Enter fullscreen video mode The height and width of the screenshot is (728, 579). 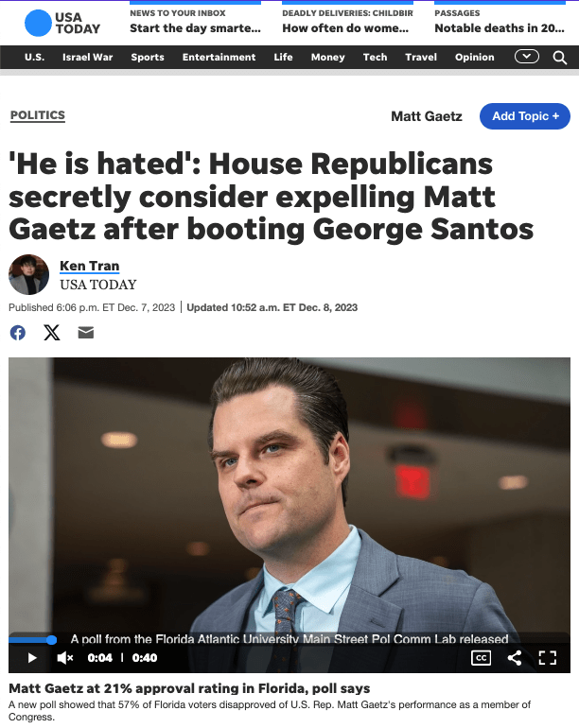548,657
